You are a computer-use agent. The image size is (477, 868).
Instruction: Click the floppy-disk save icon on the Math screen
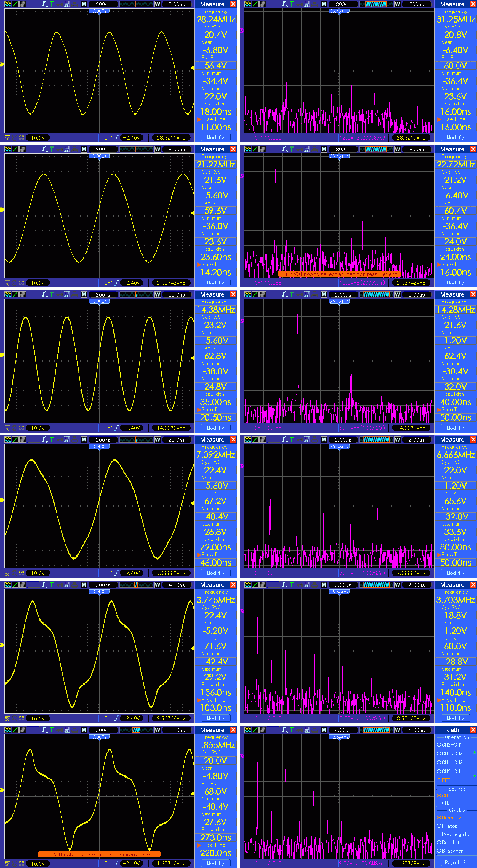point(307,730)
